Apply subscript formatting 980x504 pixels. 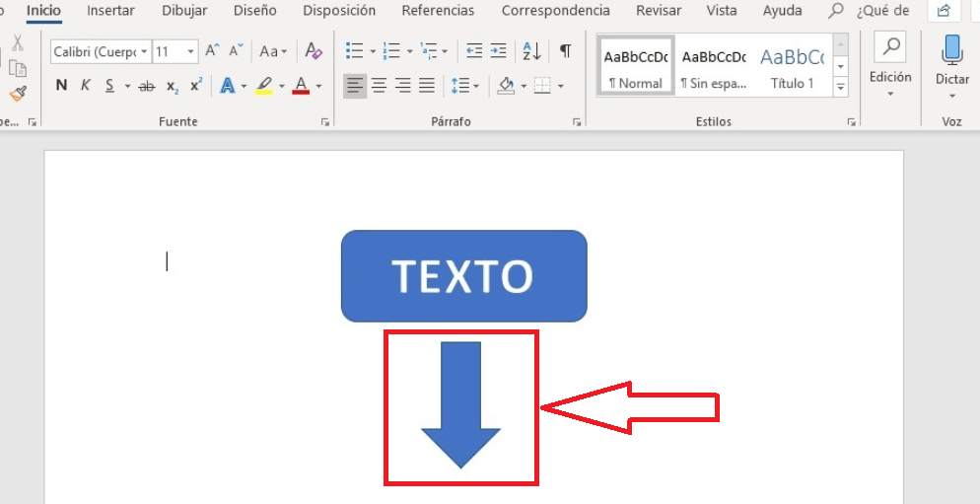[x=173, y=86]
